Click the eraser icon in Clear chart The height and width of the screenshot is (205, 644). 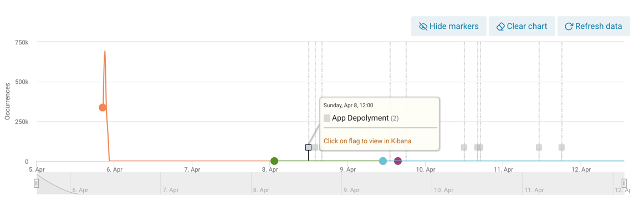pos(500,26)
